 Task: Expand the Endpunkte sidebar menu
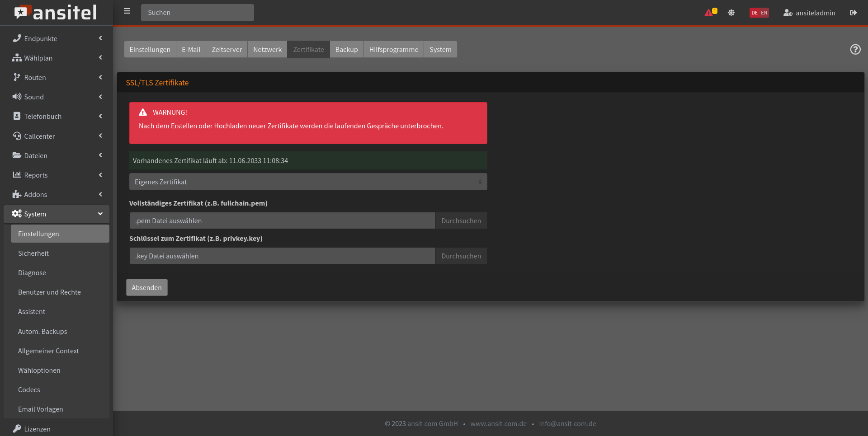pos(57,38)
